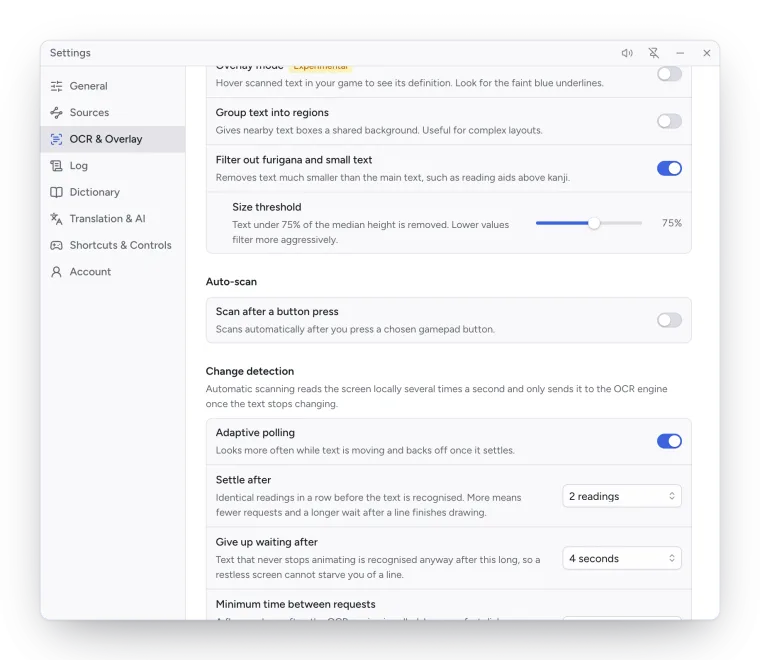The image size is (760, 660).
Task: Minimize the Settings window
Action: [681, 53]
